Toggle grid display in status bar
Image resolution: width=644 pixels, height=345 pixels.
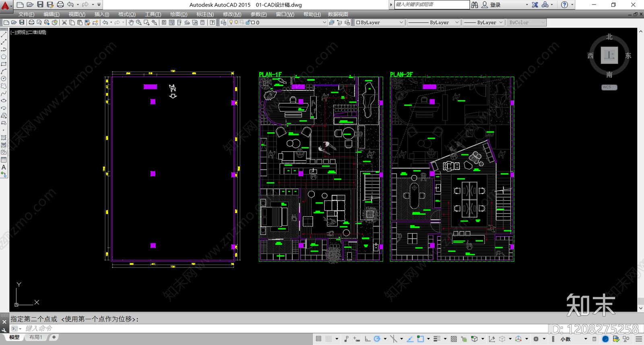tap(318, 339)
